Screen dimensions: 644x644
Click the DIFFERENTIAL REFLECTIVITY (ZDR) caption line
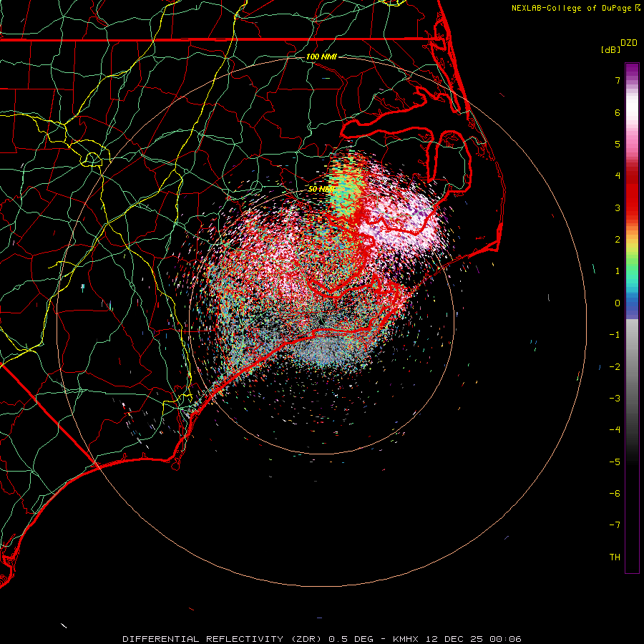322,639
